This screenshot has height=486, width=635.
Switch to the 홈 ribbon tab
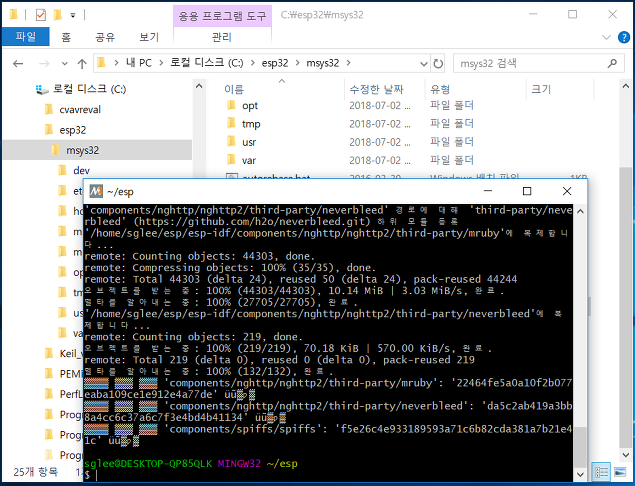click(66, 37)
